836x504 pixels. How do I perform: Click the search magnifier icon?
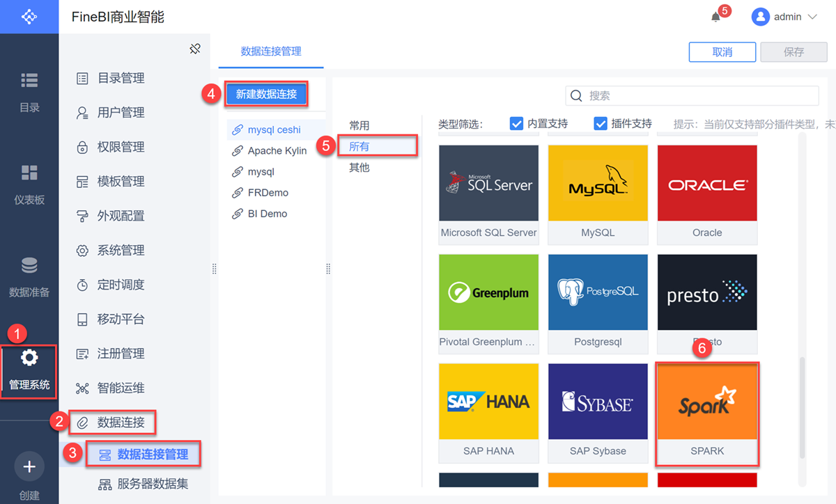pyautogui.click(x=576, y=95)
